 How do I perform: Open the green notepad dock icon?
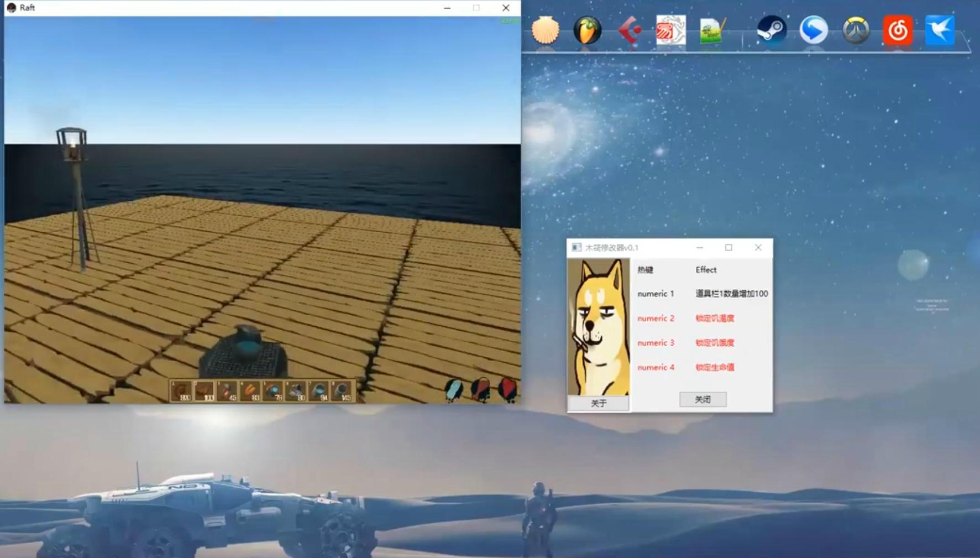coord(712,30)
